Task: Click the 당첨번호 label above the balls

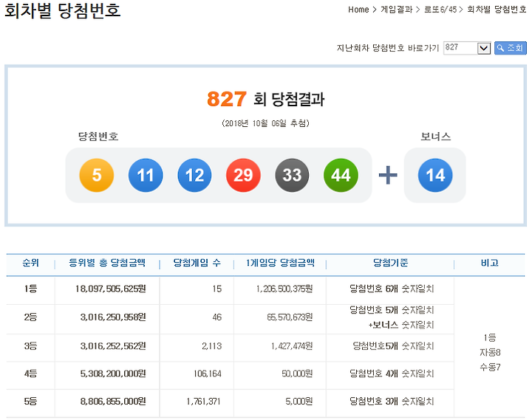Action: pos(98,137)
